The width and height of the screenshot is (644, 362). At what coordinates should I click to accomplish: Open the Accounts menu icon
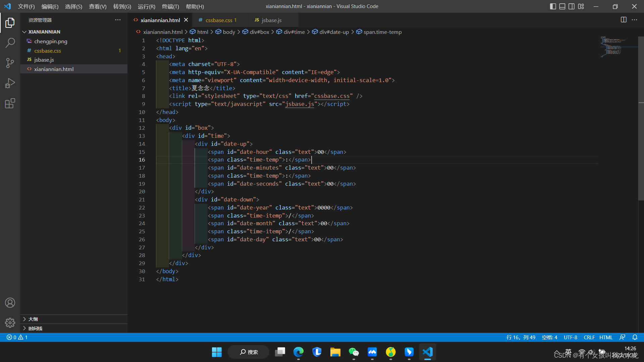tap(10, 303)
